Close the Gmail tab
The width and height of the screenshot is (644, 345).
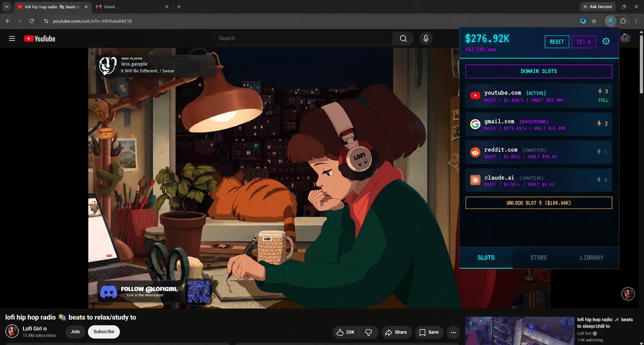(x=167, y=7)
